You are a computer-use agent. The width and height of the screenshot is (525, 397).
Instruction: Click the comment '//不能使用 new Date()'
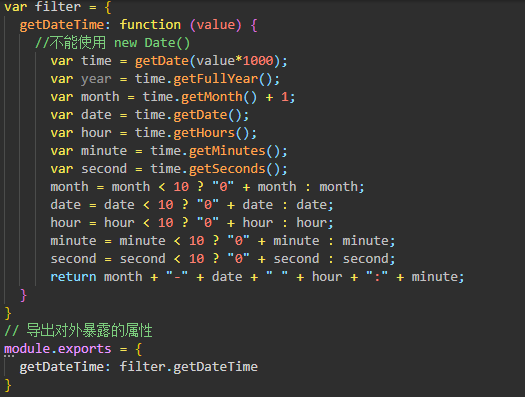(x=112, y=43)
